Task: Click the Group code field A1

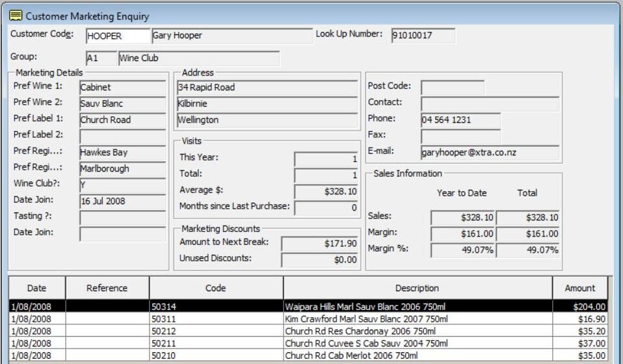Action: [x=101, y=58]
